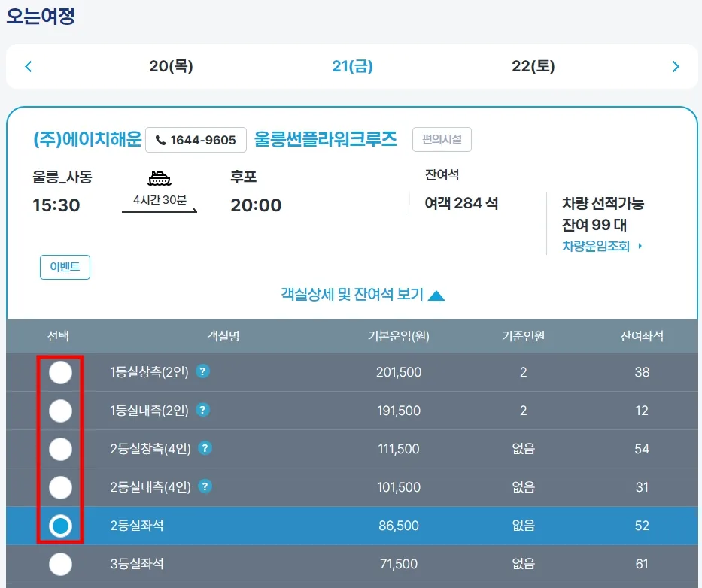This screenshot has width=702, height=588.
Task: Choose the 3등실좌석 radio button
Action: pyautogui.click(x=60, y=564)
